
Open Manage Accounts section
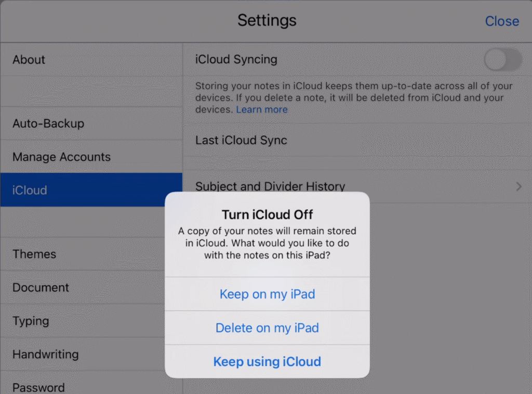point(91,157)
